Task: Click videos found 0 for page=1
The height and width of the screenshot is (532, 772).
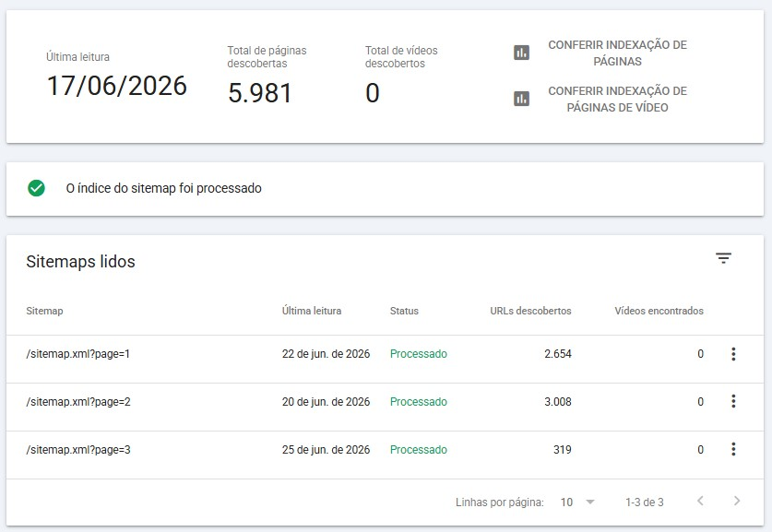Action: [700, 354]
